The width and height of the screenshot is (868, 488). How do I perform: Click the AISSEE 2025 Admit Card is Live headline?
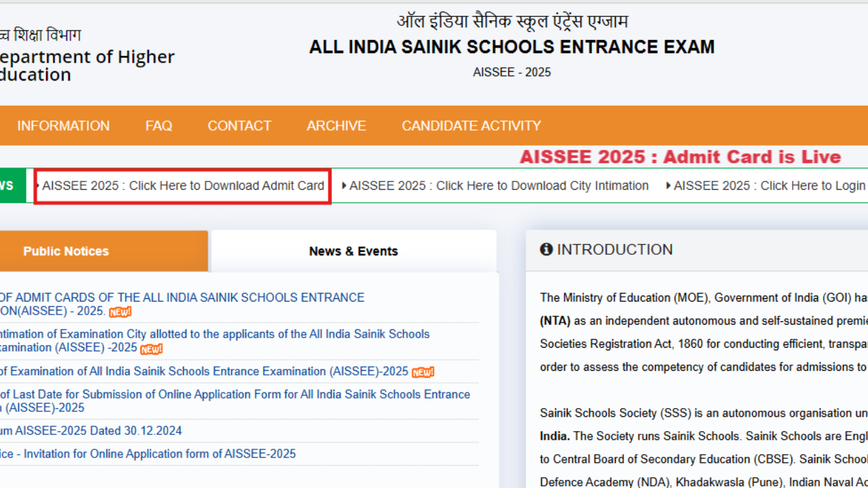coord(680,157)
